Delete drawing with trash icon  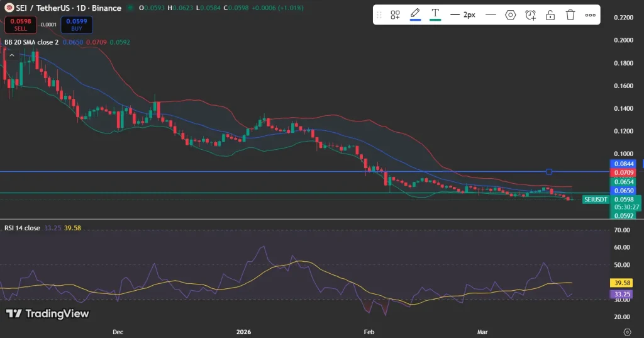click(570, 15)
